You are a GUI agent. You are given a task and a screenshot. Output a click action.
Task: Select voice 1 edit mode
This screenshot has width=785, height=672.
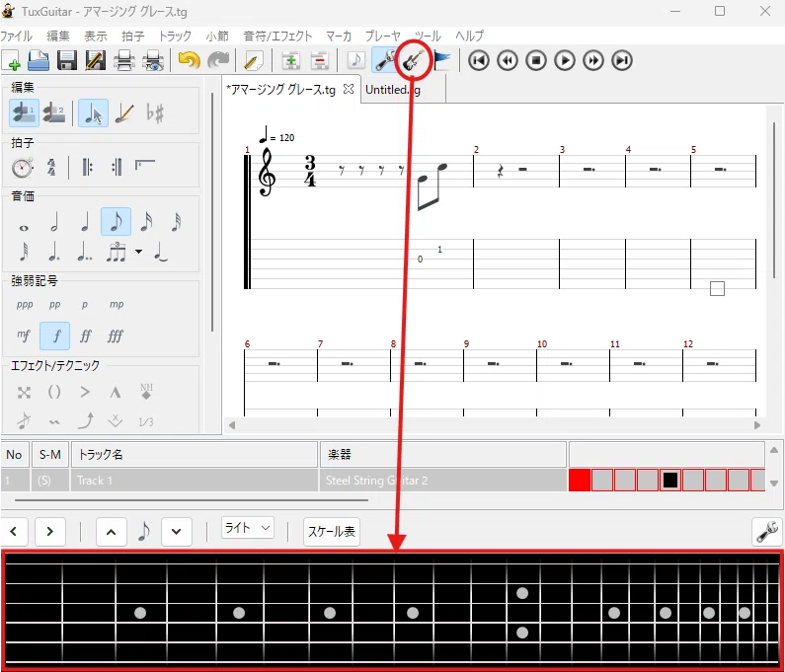(x=24, y=113)
